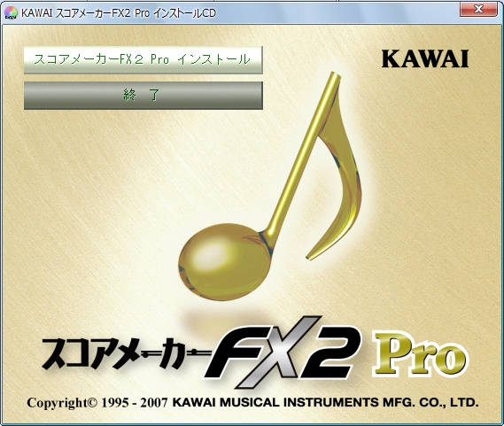The width and height of the screenshot is (504, 426).
Task: Click the スコアメーカーFX2 Pro インストール button
Action: click(143, 60)
